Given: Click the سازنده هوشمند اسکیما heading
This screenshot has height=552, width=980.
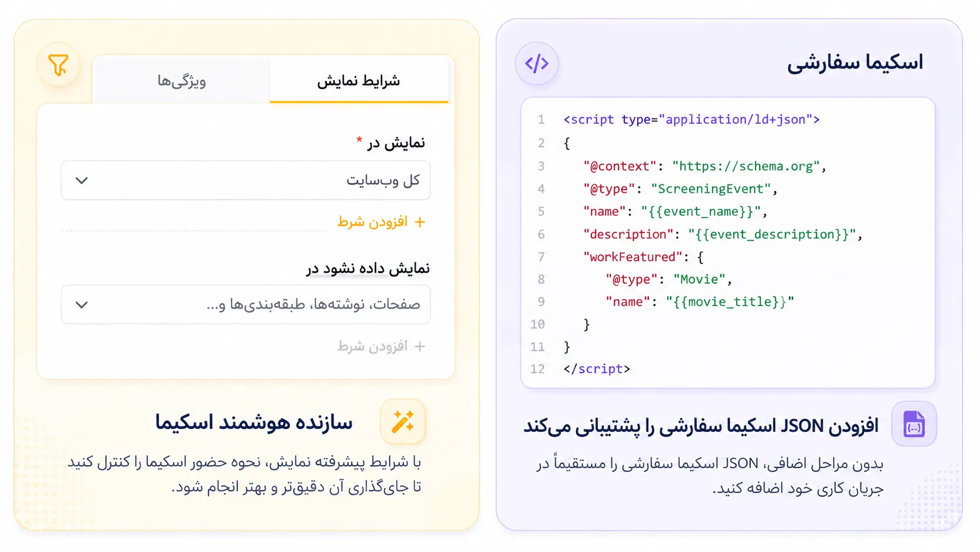Looking at the screenshot, I should click(254, 422).
